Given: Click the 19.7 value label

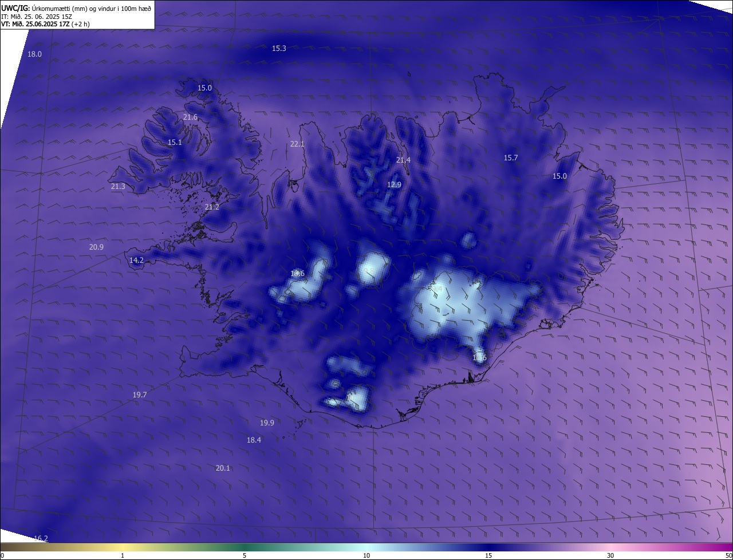Looking at the screenshot, I should [140, 395].
